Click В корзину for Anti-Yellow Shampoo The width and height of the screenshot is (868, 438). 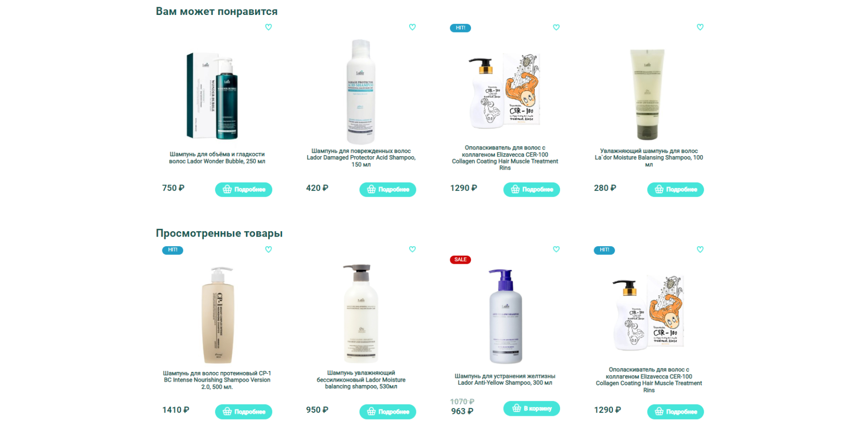(x=532, y=409)
